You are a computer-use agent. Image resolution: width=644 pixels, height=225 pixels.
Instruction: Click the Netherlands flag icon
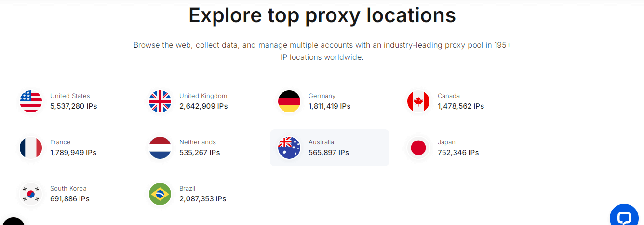pyautogui.click(x=160, y=148)
